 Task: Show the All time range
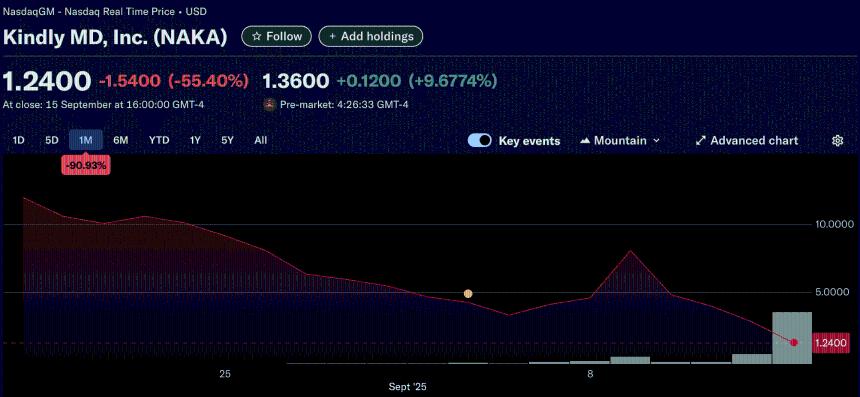[261, 140]
